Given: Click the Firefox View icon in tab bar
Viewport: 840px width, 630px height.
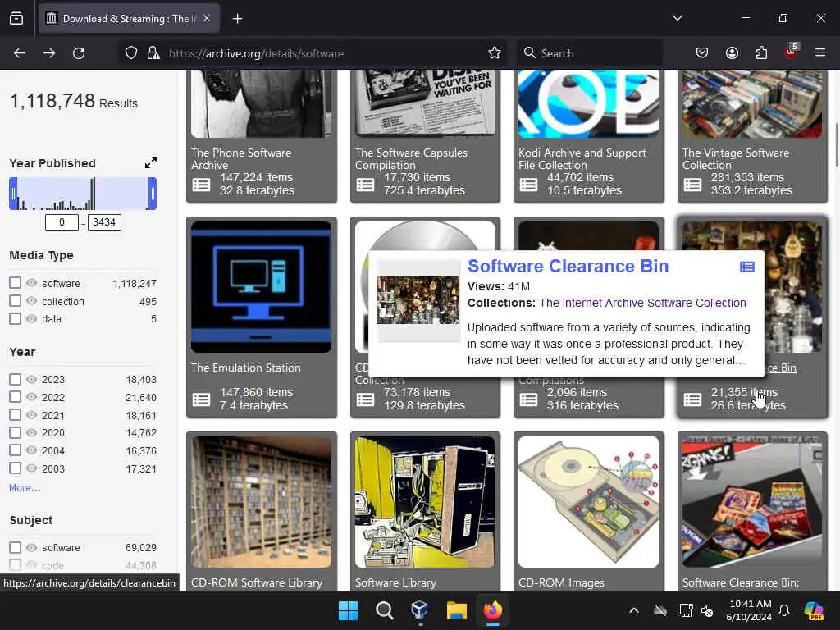Looking at the screenshot, I should [x=16, y=18].
